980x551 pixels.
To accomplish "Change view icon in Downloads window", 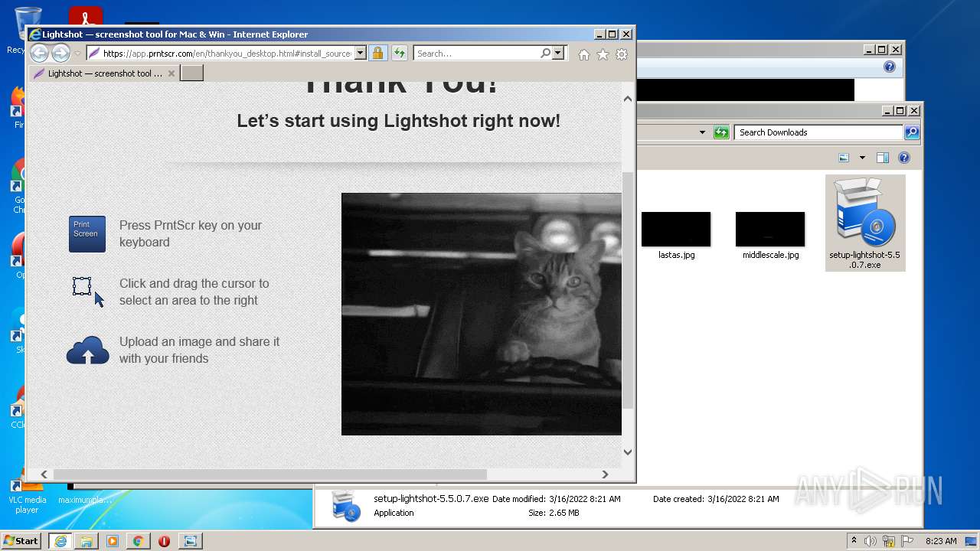I will (x=844, y=158).
